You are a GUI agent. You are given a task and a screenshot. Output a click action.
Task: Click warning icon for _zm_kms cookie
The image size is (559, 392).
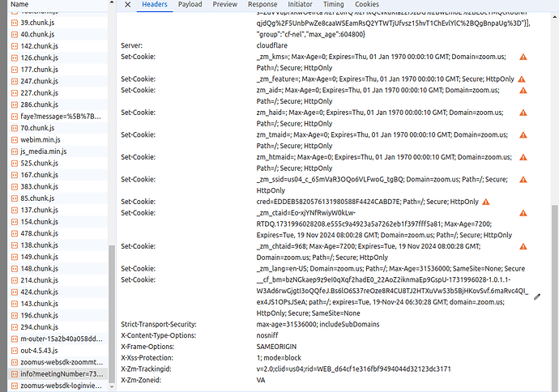[x=523, y=57]
